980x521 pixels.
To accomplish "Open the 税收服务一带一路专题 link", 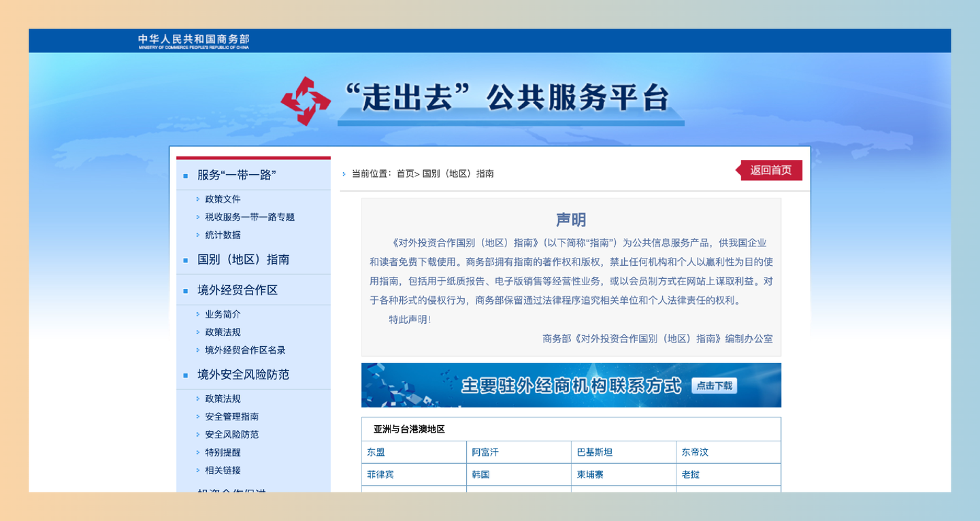I will (x=250, y=217).
